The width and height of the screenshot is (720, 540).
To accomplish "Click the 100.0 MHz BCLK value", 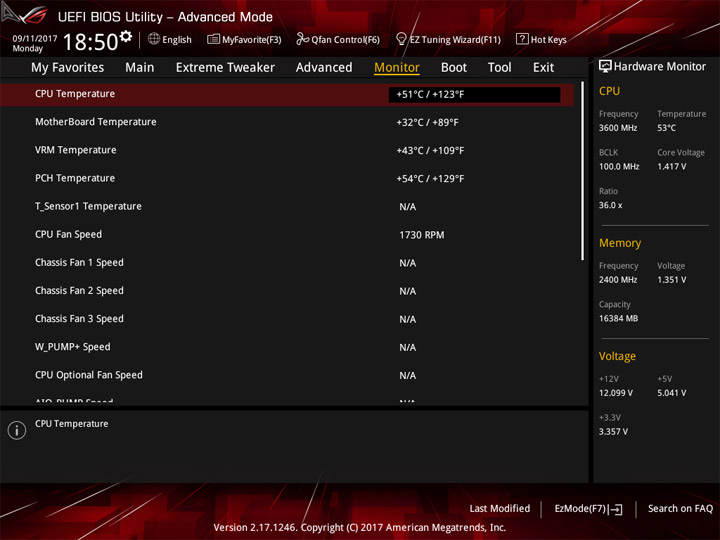I will [x=619, y=167].
